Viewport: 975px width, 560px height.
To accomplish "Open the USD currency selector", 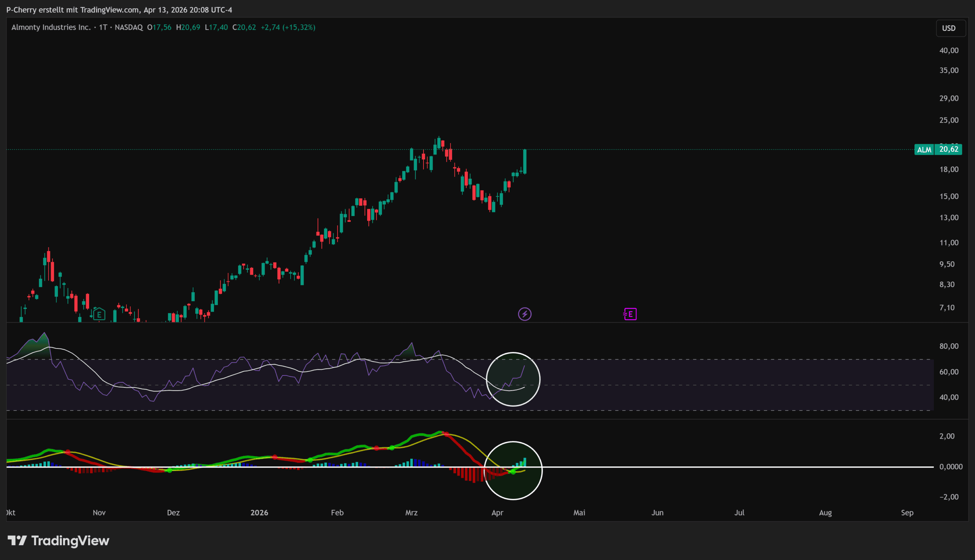I will (949, 29).
